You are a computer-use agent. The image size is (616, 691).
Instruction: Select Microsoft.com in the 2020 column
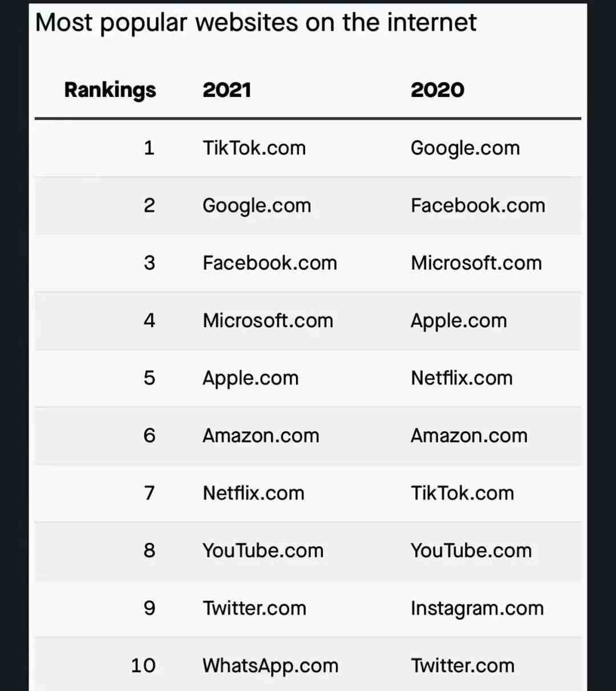click(476, 263)
